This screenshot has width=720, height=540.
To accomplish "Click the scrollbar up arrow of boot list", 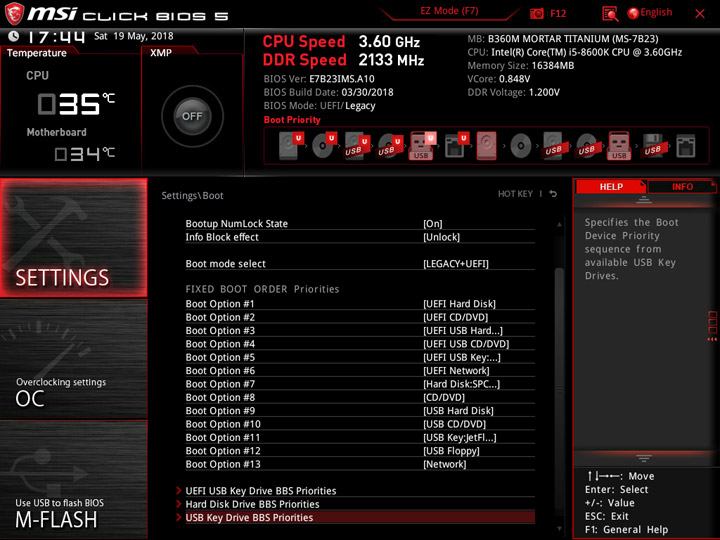I will 559,225.
